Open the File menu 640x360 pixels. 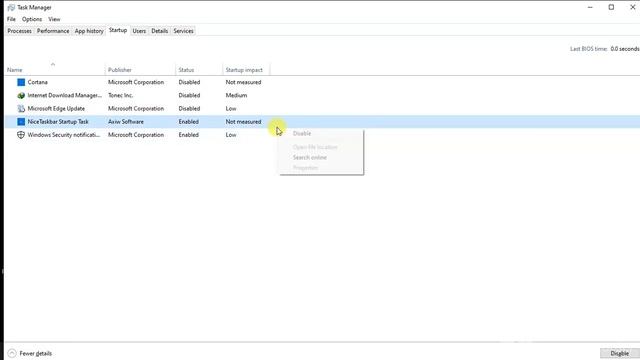(11, 19)
